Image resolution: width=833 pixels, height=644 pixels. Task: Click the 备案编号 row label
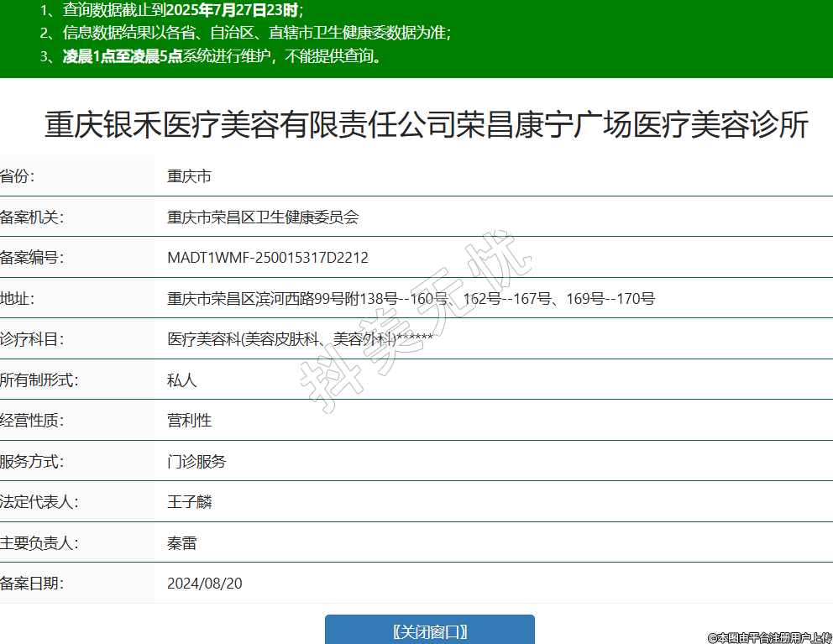pyautogui.click(x=32, y=258)
